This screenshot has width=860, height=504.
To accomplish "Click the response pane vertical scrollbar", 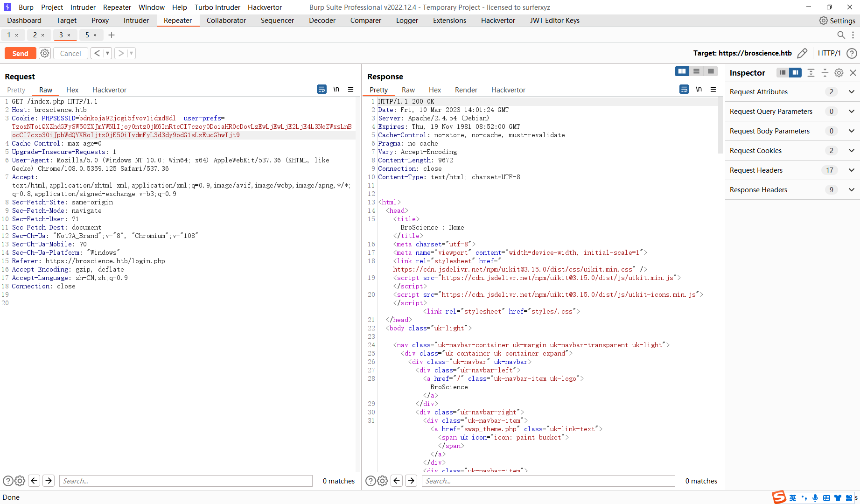I will 720,126.
